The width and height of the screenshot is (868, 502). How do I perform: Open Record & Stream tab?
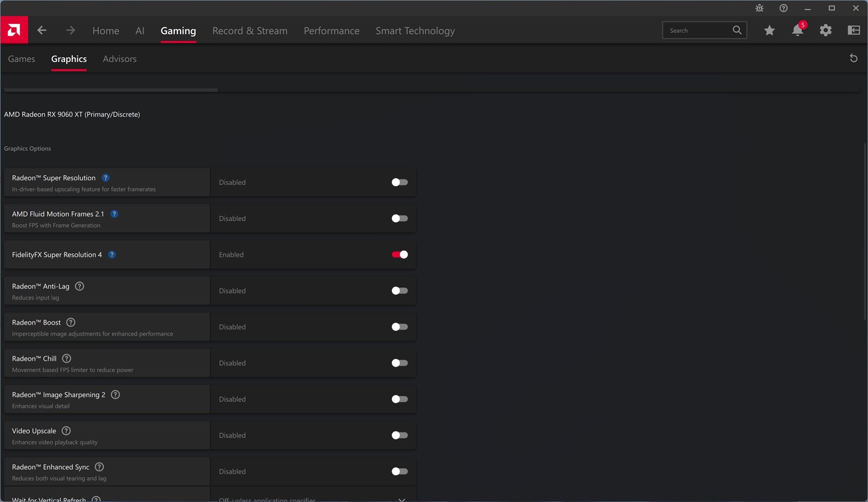[250, 31]
